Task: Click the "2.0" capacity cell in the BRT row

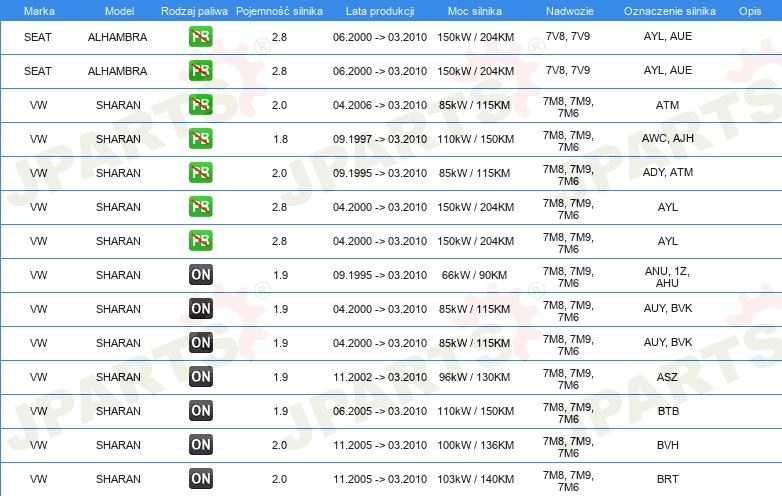Action: (279, 479)
